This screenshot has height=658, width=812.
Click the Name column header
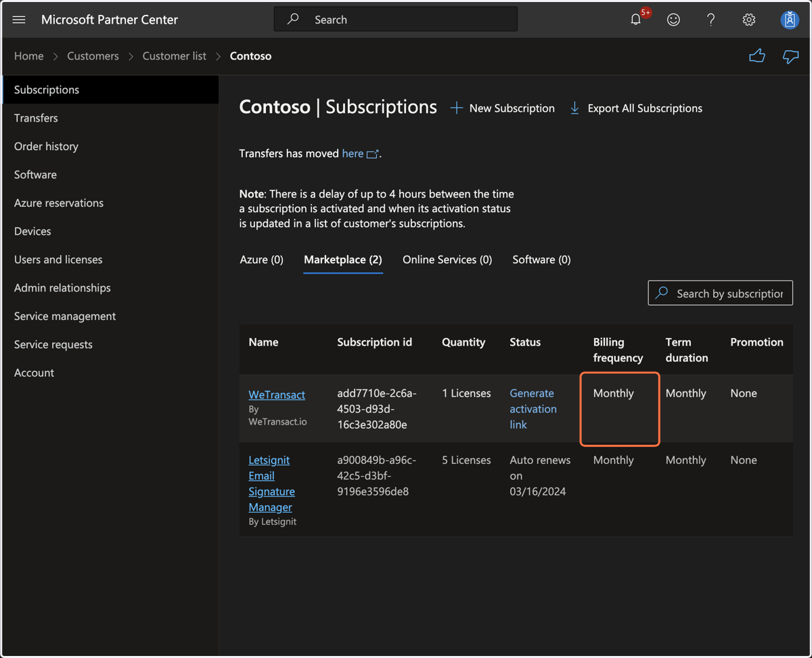coord(263,342)
